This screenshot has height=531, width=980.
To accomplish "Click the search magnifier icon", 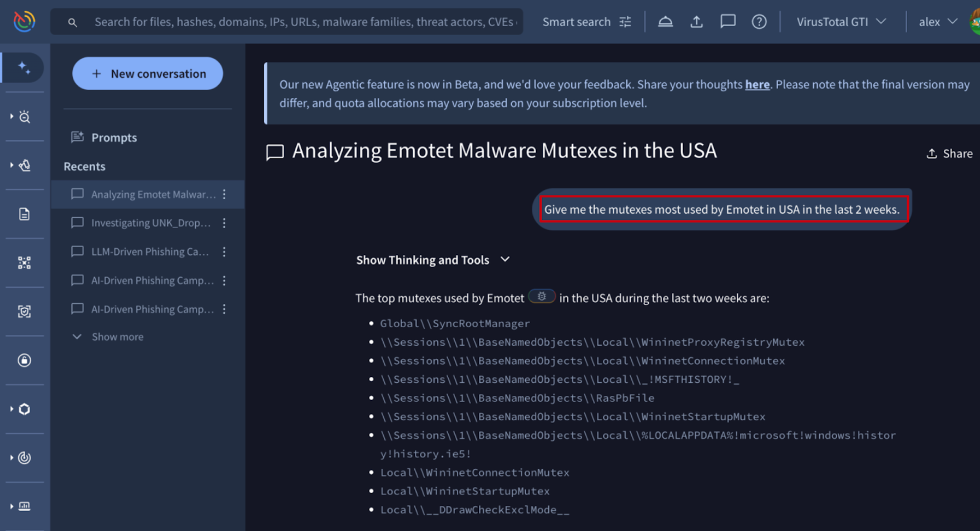I will tap(72, 22).
